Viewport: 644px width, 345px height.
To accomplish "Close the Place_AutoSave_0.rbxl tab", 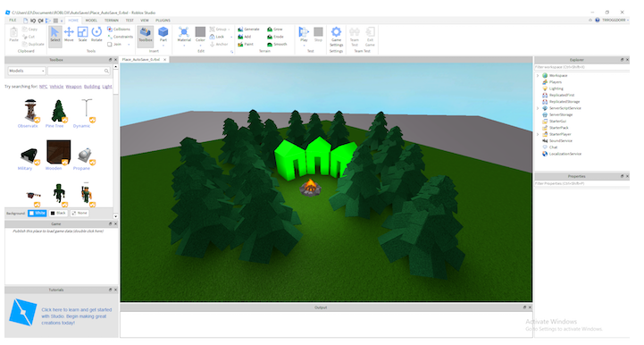I will tap(165, 60).
